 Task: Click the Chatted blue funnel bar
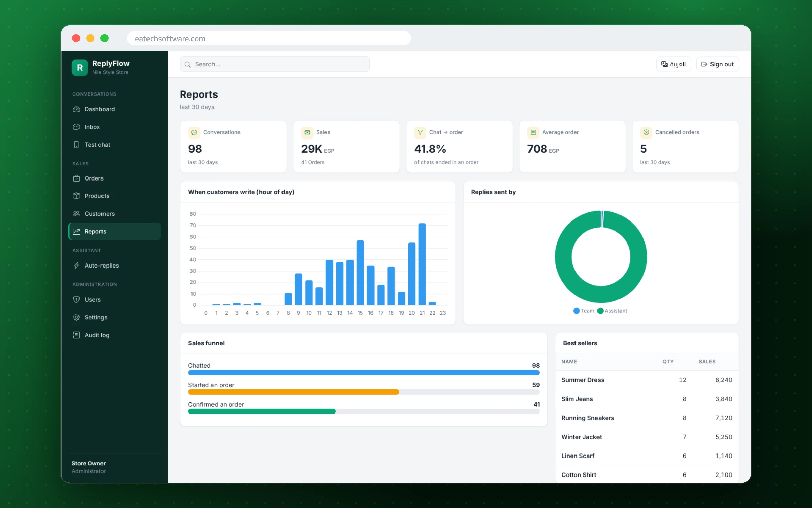(x=364, y=373)
